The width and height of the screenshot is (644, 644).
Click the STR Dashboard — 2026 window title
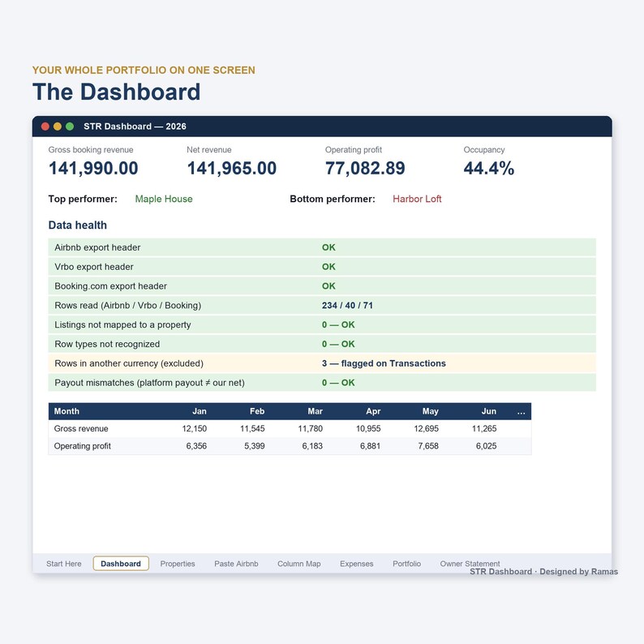point(135,127)
